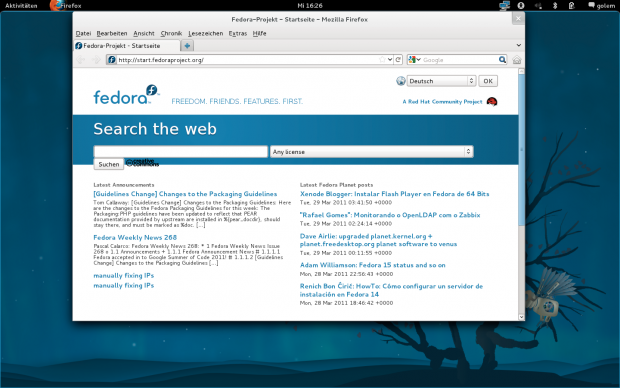Click the search magnifier icon
The image size is (620, 388).
tap(502, 60)
